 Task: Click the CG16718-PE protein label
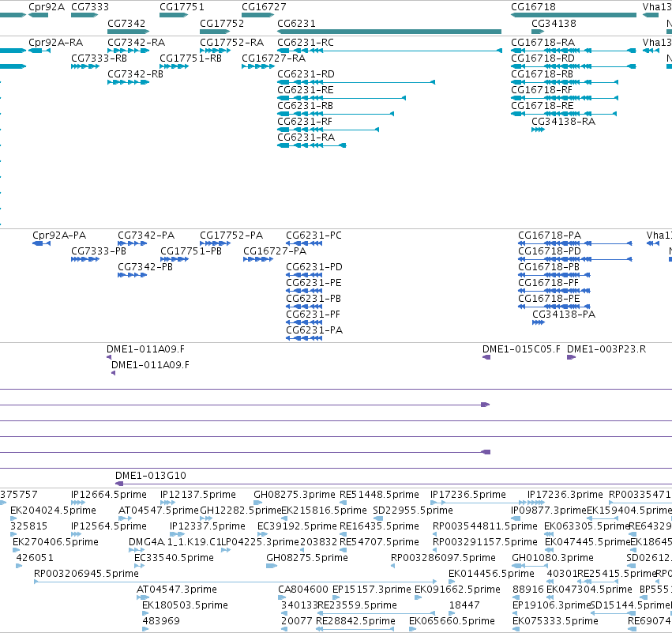pos(549,299)
